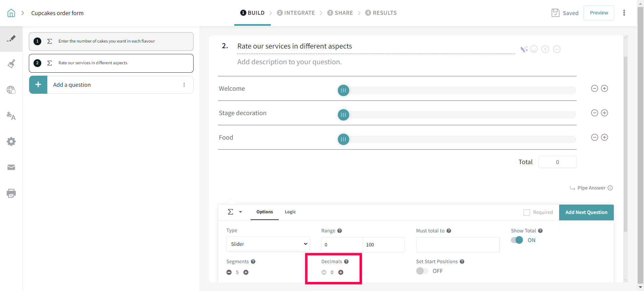This screenshot has height=291, width=644.
Task: Turn off the Show Total toggle
Action: (517, 240)
